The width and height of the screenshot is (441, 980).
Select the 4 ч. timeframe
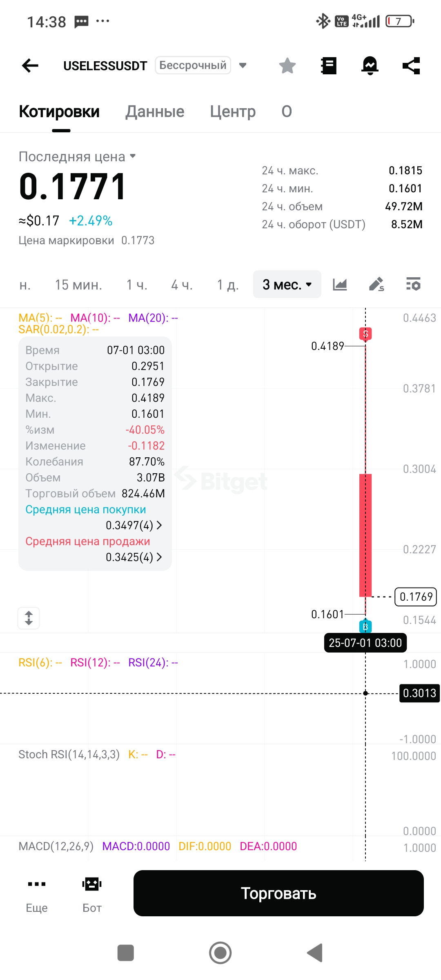click(x=182, y=285)
